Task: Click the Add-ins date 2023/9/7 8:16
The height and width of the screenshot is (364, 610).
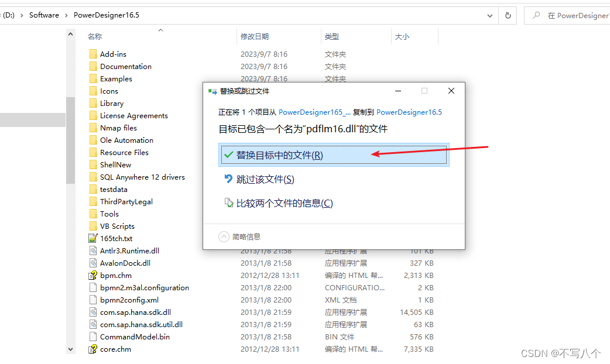Action: click(x=264, y=54)
